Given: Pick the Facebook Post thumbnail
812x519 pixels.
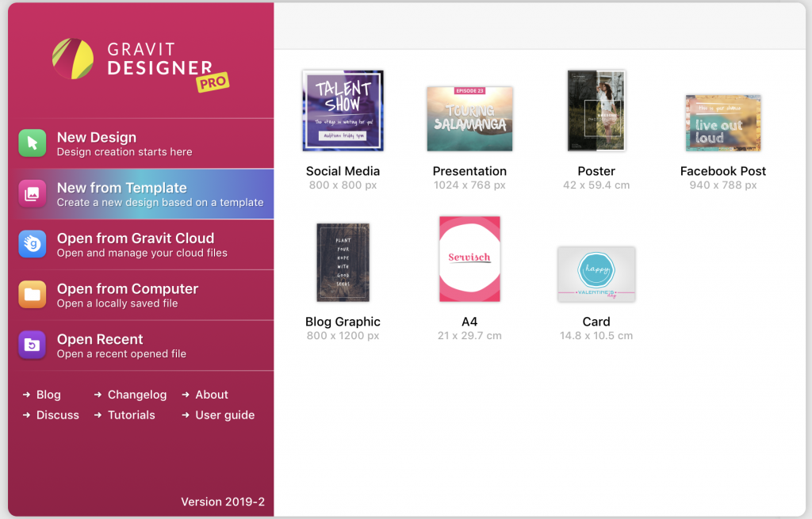Looking at the screenshot, I should click(723, 123).
